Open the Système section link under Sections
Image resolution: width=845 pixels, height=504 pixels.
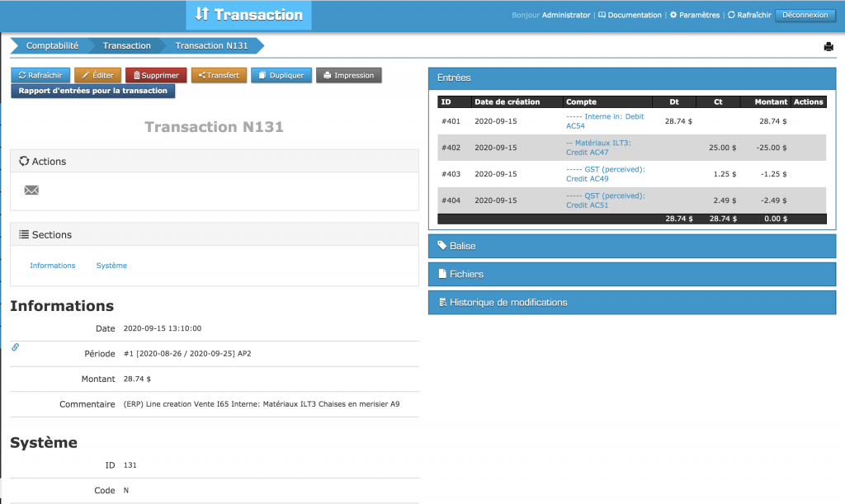111,265
